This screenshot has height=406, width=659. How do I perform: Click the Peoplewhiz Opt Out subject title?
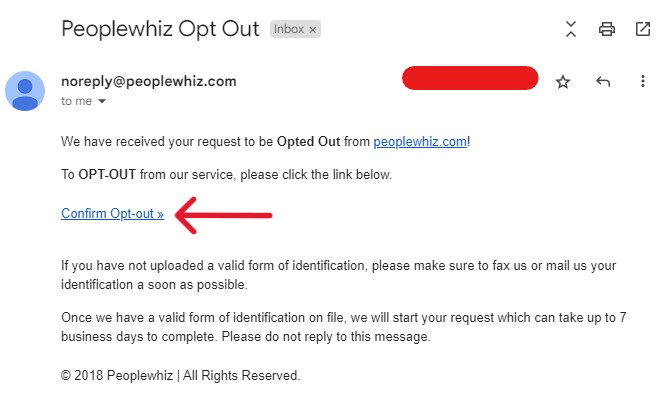click(160, 29)
